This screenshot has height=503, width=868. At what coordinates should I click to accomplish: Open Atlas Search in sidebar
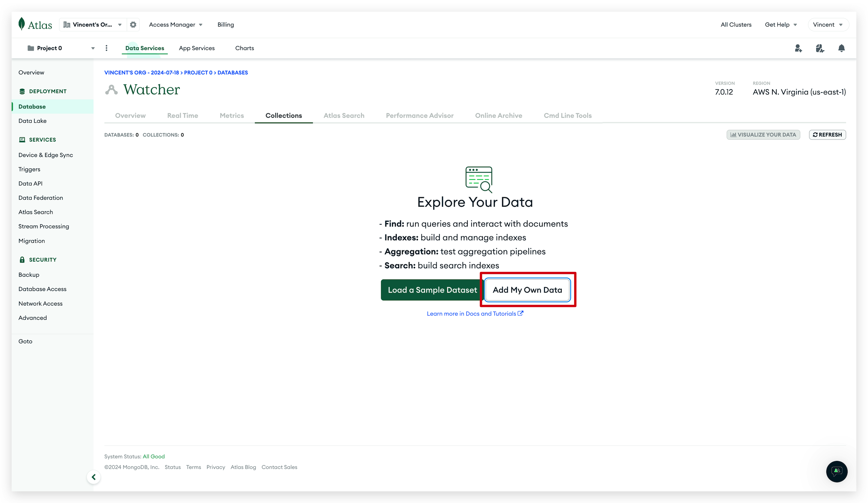coord(36,212)
